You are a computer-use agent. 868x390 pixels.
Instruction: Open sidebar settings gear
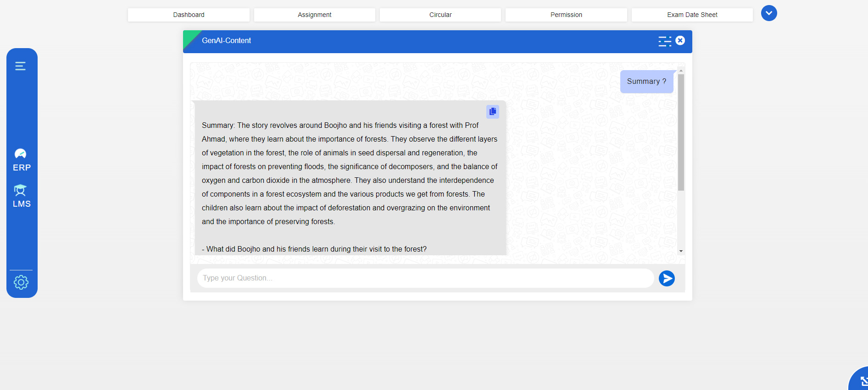click(21, 282)
